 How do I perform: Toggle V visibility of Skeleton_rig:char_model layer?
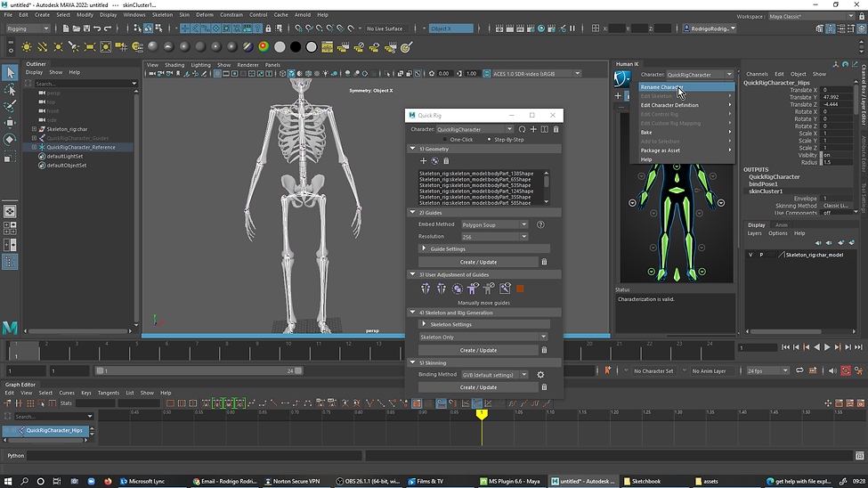click(750, 255)
